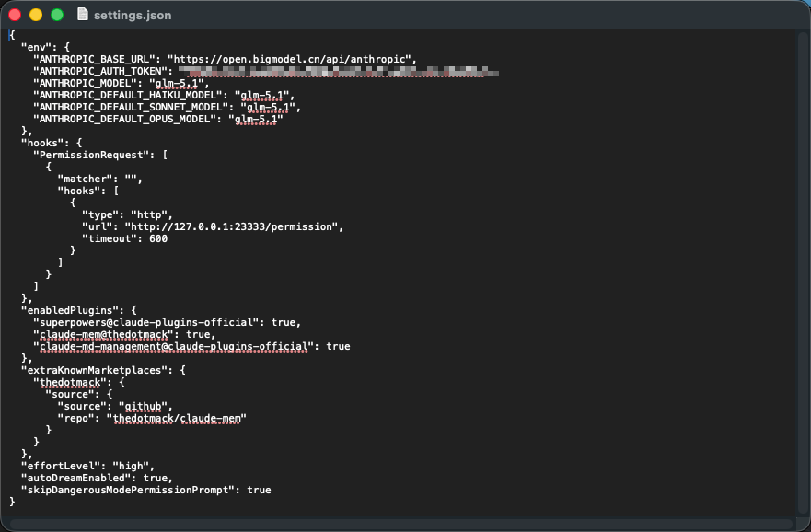The height and width of the screenshot is (532, 811).
Task: Click the green full-screen window button
Action: [x=57, y=15]
